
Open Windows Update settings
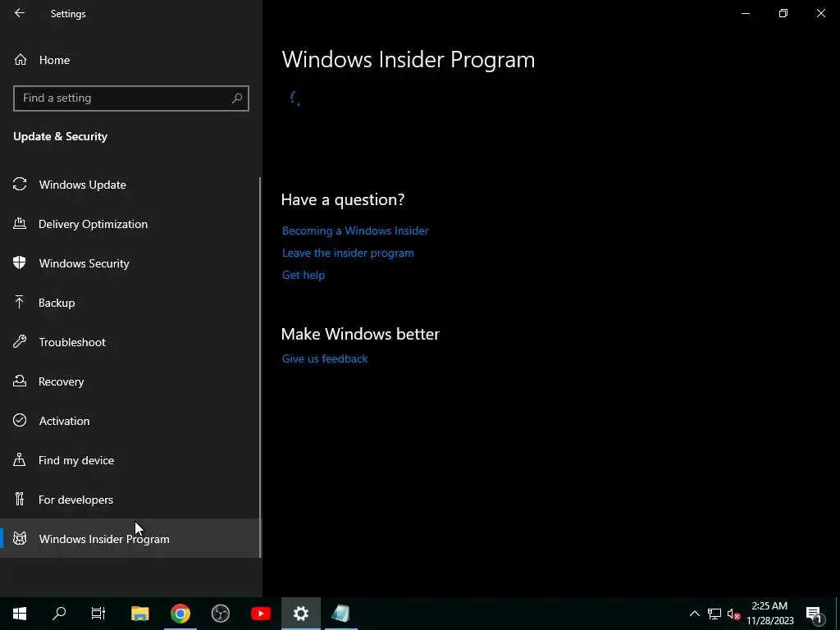(x=130, y=185)
